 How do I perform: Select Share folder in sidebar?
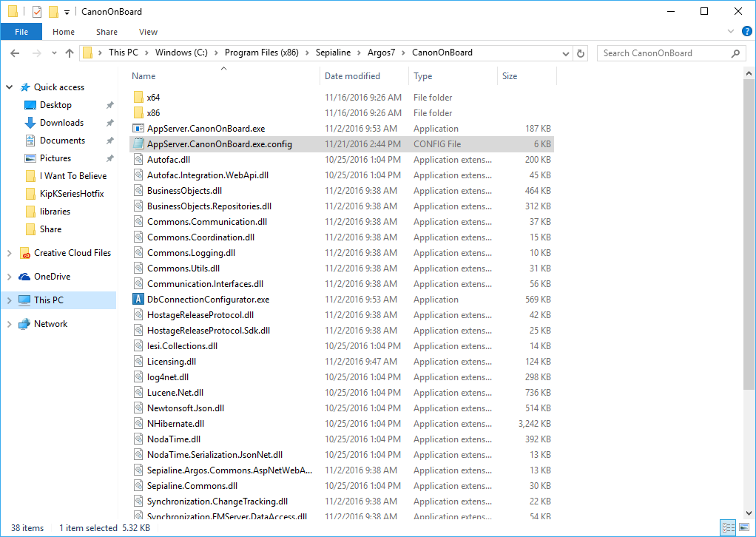point(50,229)
